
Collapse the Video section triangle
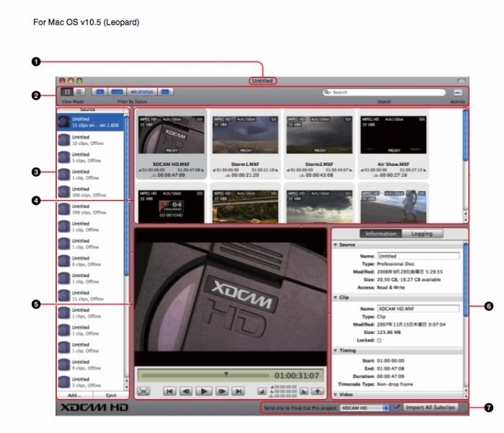(335, 395)
